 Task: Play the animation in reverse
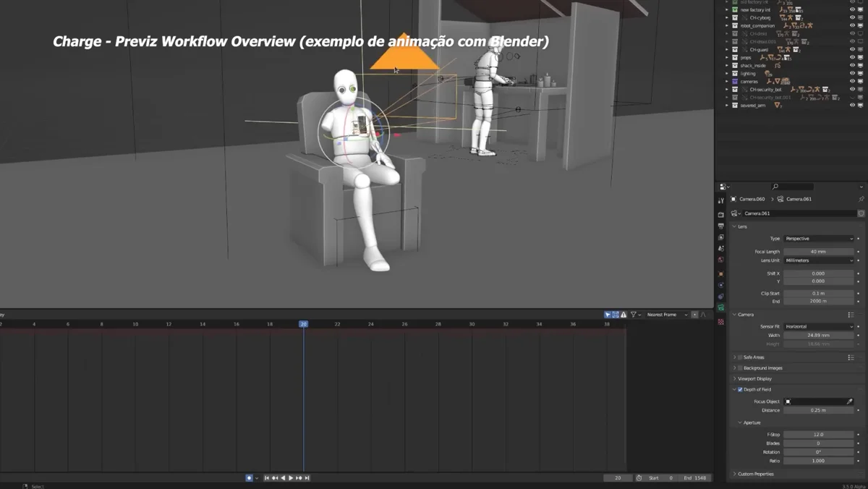tap(283, 478)
